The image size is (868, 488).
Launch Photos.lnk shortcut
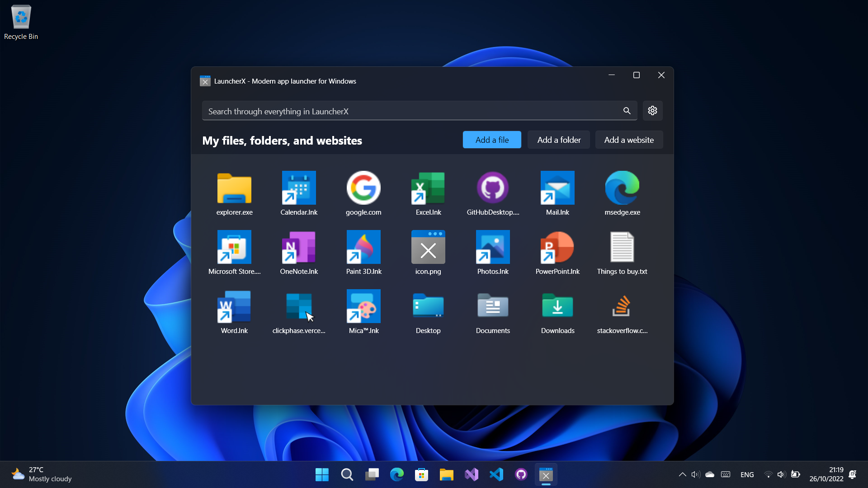pos(493,253)
